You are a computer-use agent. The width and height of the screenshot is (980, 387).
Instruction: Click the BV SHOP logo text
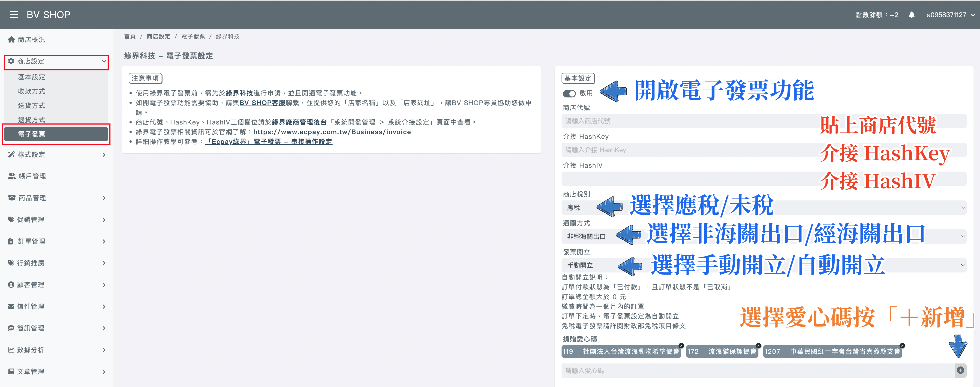48,15
